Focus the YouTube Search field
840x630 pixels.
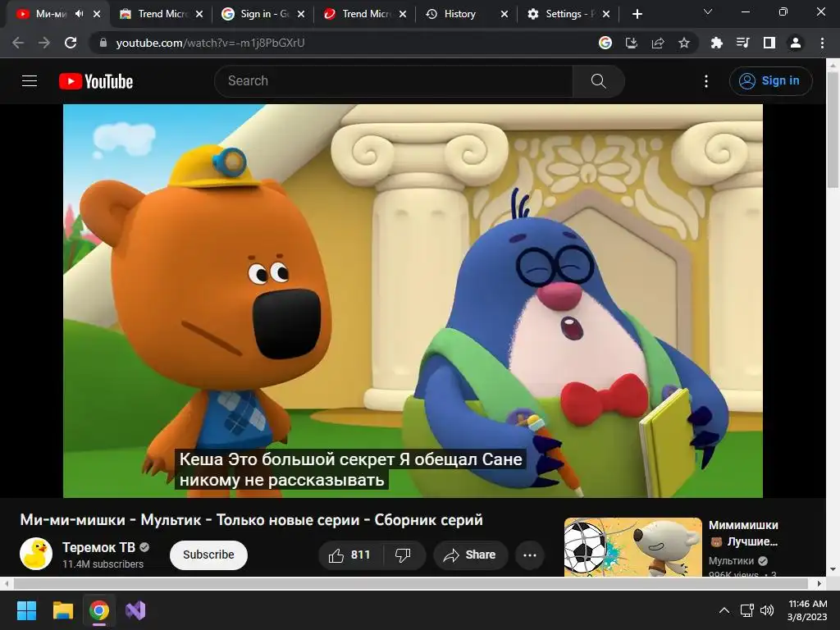pyautogui.click(x=394, y=81)
